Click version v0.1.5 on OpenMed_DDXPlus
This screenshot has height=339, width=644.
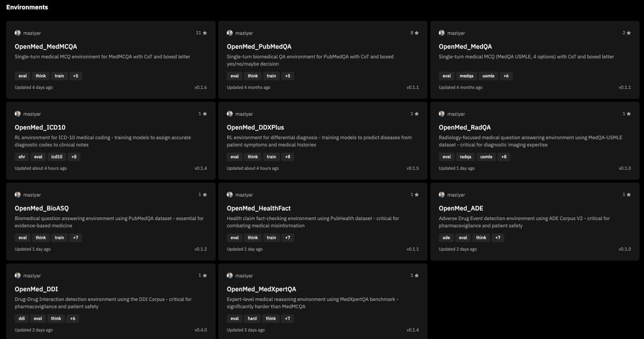[412, 168]
